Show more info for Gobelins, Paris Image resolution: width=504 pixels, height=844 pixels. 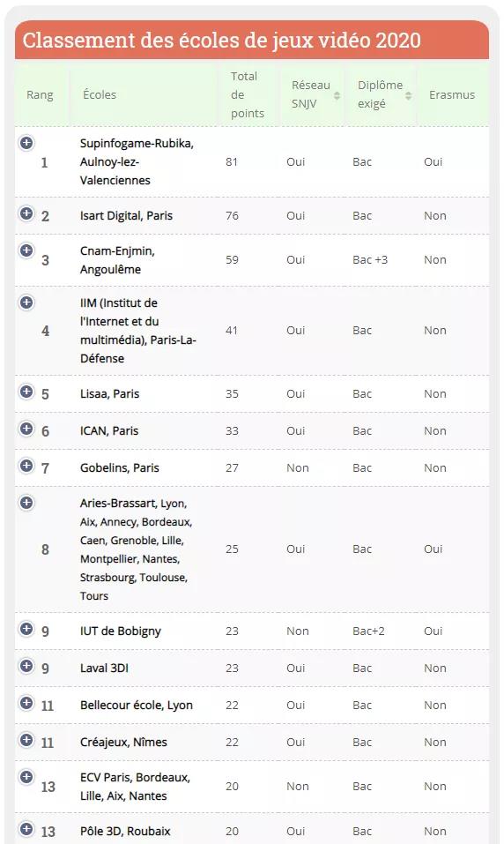(26, 466)
